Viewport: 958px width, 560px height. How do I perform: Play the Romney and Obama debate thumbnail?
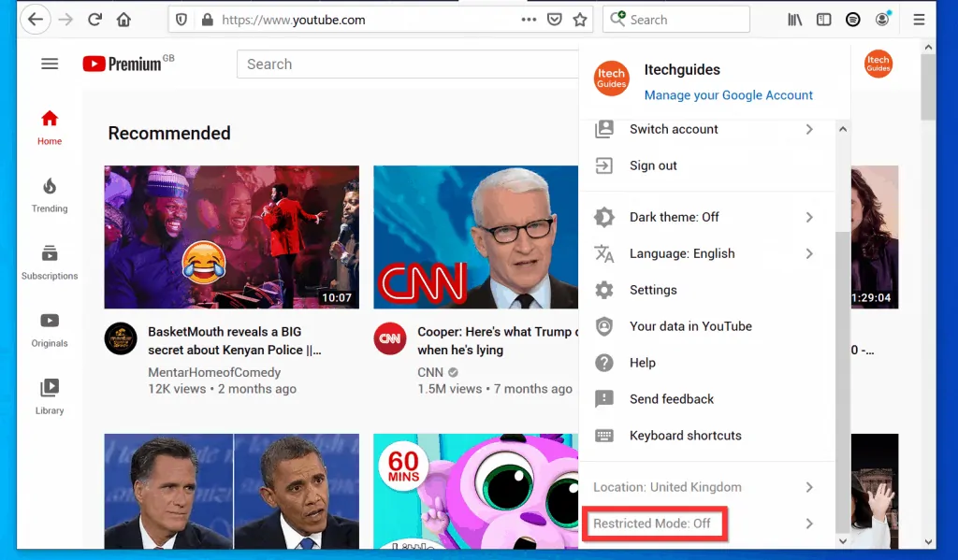[232, 491]
